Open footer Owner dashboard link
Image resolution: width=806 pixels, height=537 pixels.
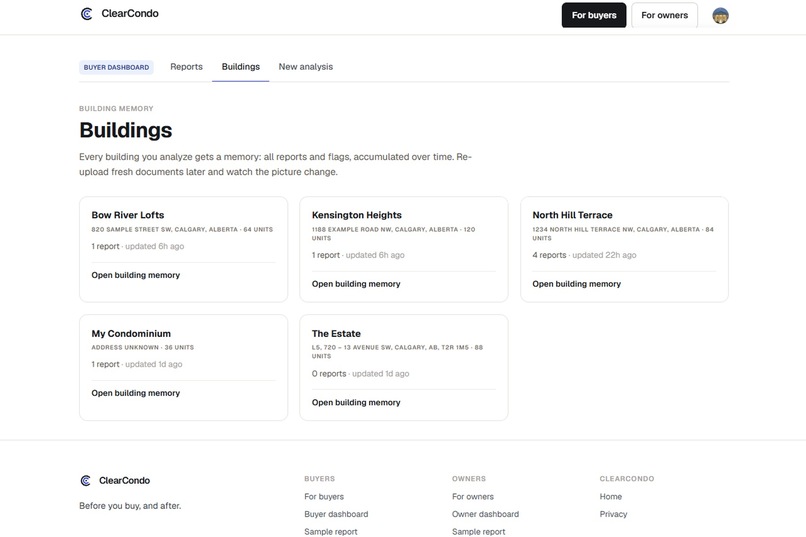click(x=485, y=514)
